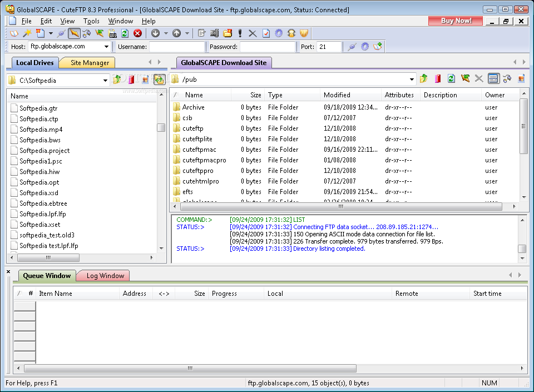Click the Buy Now! button
This screenshot has height=392, width=534.
point(456,21)
